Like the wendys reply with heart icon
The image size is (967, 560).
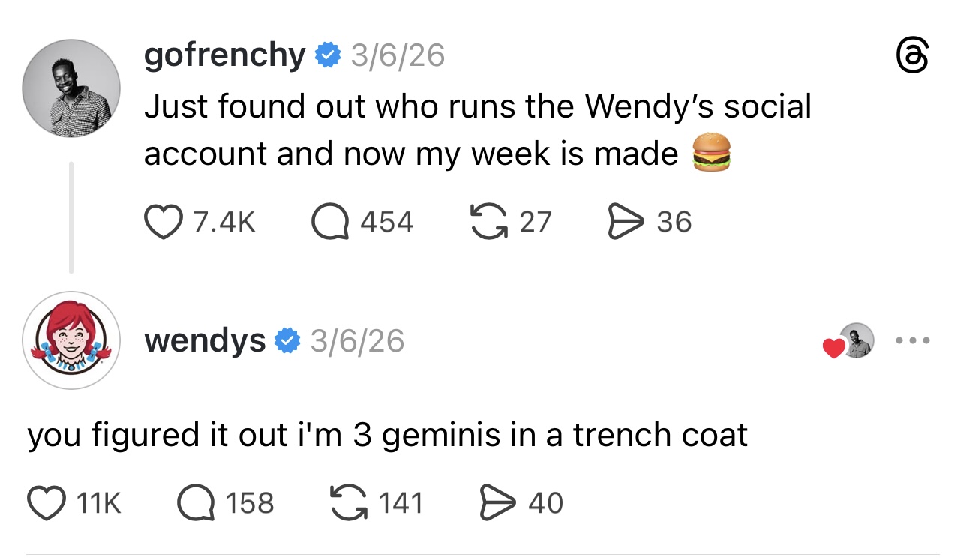coord(47,502)
